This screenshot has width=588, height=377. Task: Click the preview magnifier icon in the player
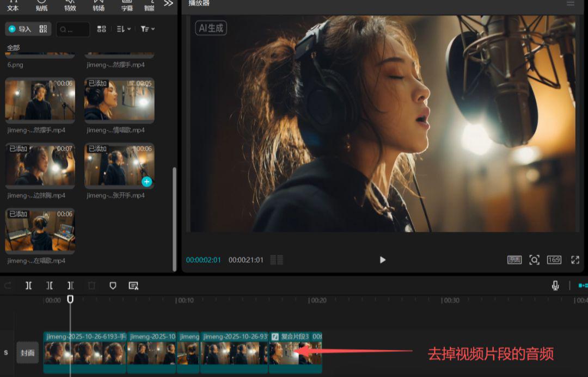click(535, 260)
